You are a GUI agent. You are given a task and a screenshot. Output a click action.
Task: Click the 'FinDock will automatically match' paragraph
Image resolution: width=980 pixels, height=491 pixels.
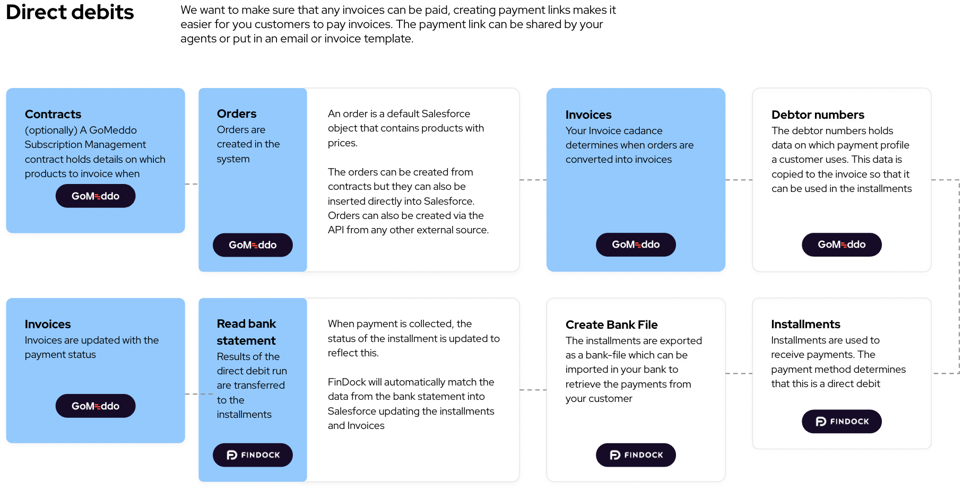pos(411,404)
